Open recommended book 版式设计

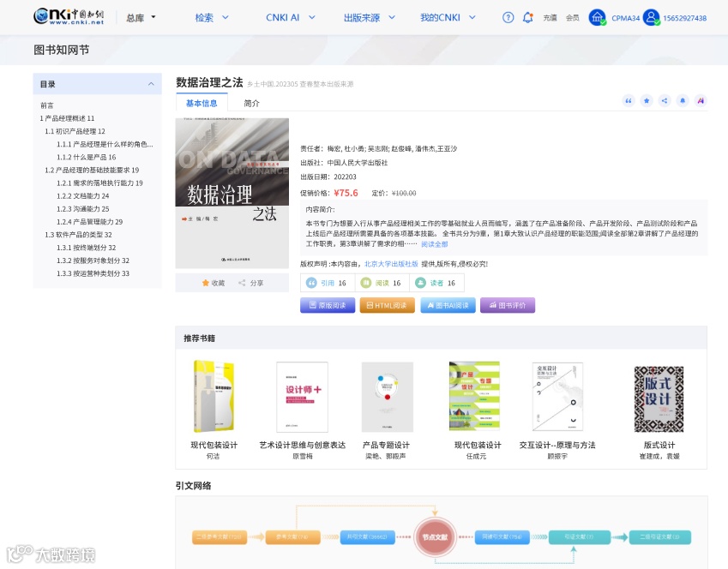(659, 399)
